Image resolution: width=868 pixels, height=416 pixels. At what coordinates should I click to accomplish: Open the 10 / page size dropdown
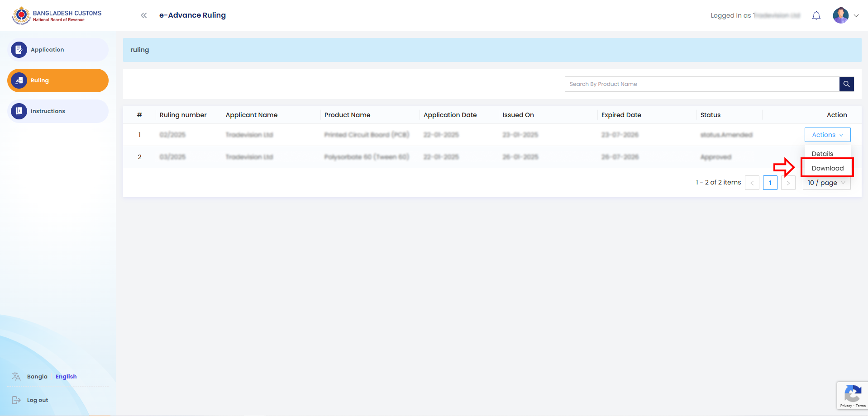coord(827,183)
